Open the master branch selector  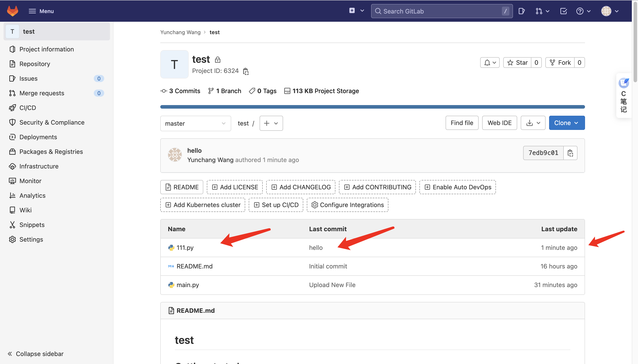tap(195, 123)
